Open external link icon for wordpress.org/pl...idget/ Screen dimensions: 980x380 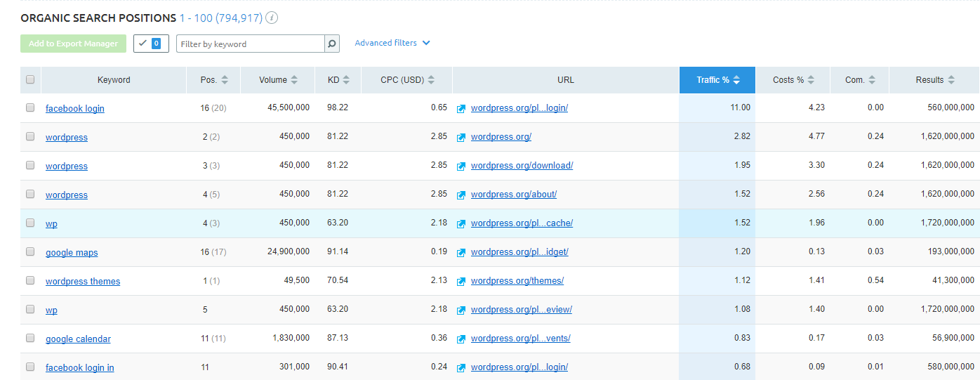click(x=461, y=253)
